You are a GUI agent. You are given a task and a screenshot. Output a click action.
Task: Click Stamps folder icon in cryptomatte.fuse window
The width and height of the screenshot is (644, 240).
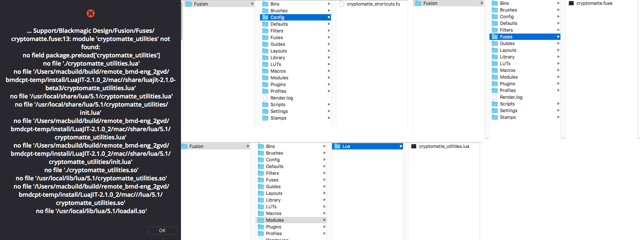(495, 117)
